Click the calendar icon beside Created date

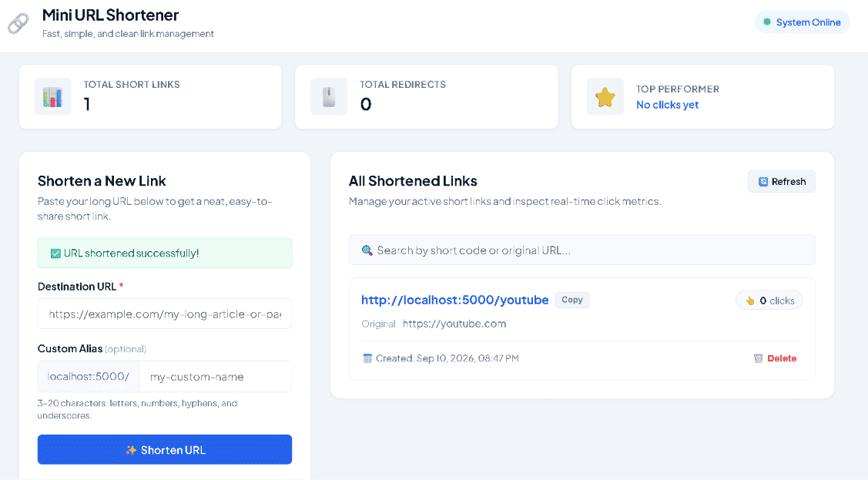[367, 358]
